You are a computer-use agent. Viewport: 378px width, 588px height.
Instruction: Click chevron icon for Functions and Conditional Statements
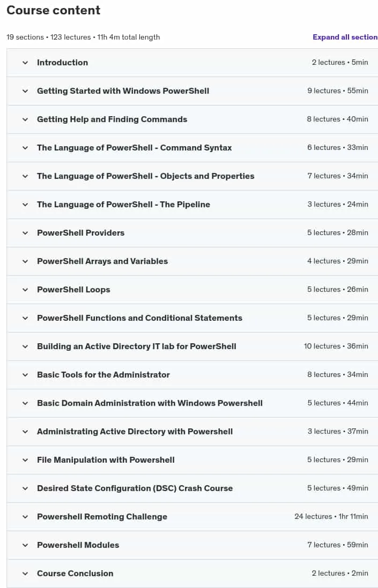pyautogui.click(x=25, y=319)
